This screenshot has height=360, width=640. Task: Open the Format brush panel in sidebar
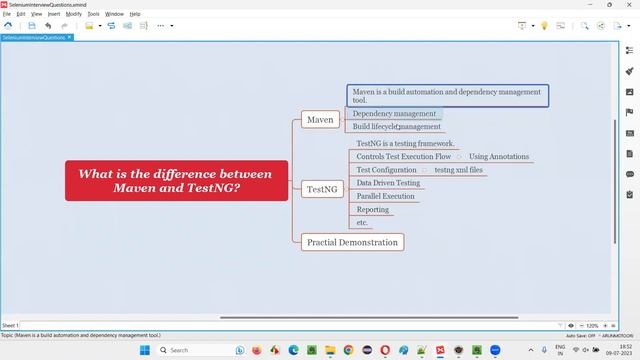click(x=629, y=71)
